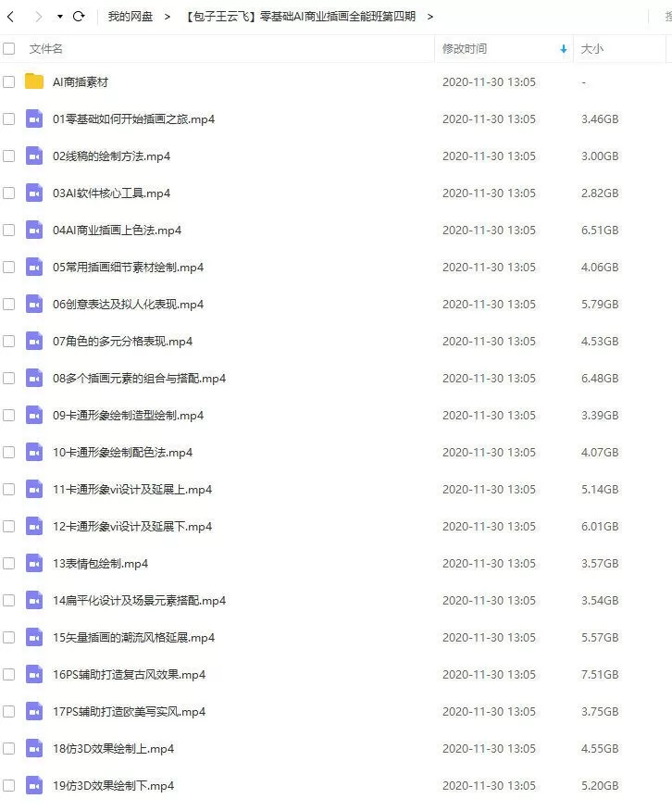Open 08多个插画元素的组合与搭配.mp4
672x811 pixels.
point(139,379)
